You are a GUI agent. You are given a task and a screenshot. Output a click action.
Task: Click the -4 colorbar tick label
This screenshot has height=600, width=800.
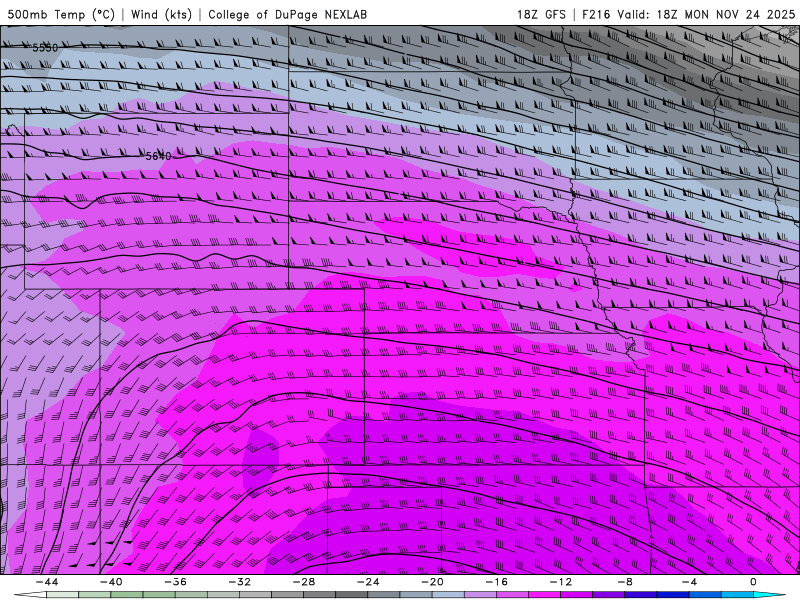click(689, 582)
